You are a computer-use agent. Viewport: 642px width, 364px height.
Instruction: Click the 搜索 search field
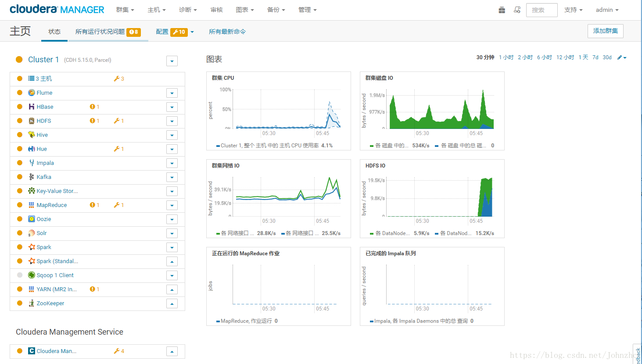pos(542,10)
